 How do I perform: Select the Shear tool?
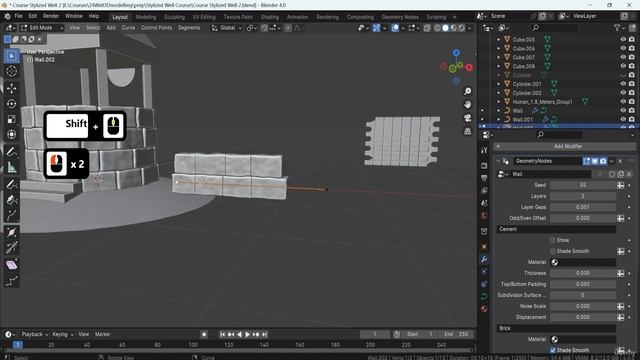pyautogui.click(x=11, y=265)
